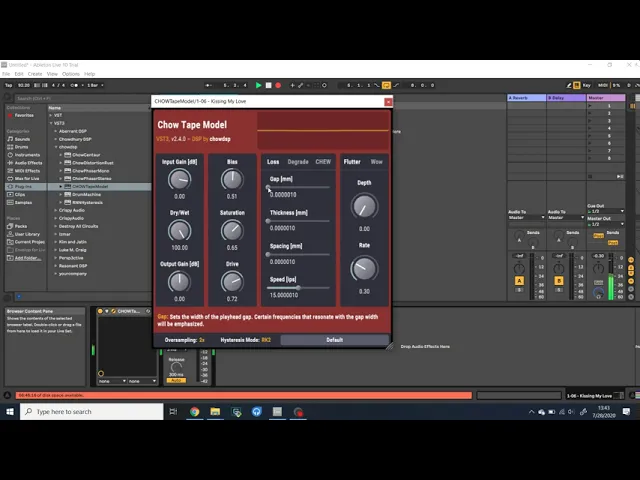Expand the Aberrant DSP folder

[56, 131]
